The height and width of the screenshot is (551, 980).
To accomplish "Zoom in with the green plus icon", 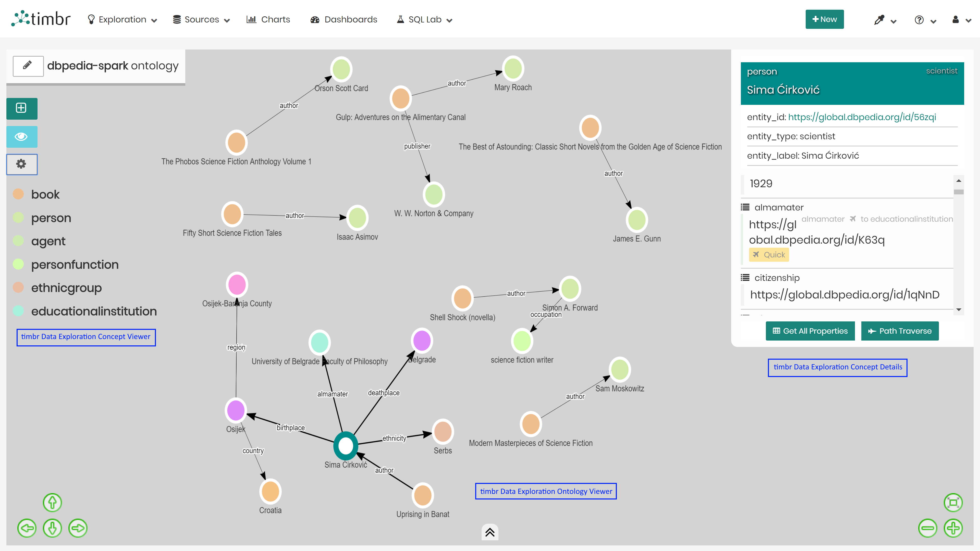I will pyautogui.click(x=953, y=528).
